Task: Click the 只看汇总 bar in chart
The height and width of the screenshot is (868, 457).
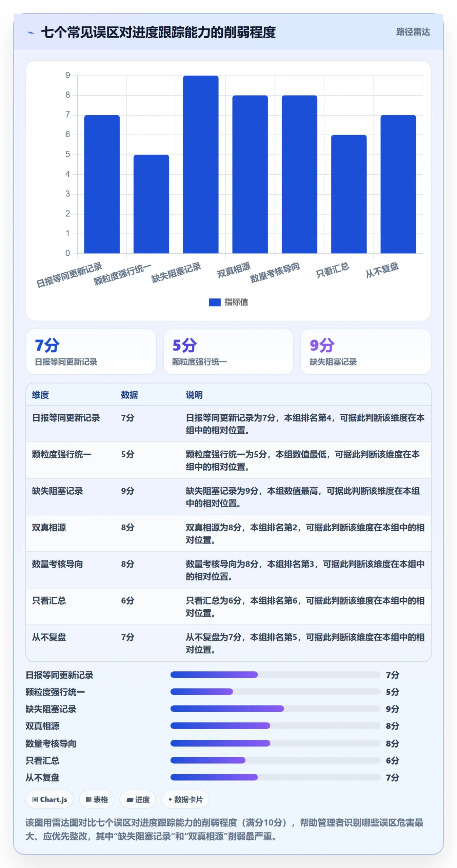Action: pyautogui.click(x=349, y=194)
